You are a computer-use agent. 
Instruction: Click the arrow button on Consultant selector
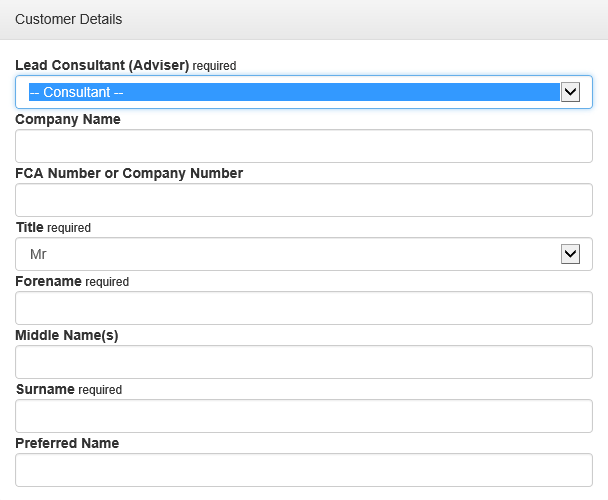pos(570,92)
